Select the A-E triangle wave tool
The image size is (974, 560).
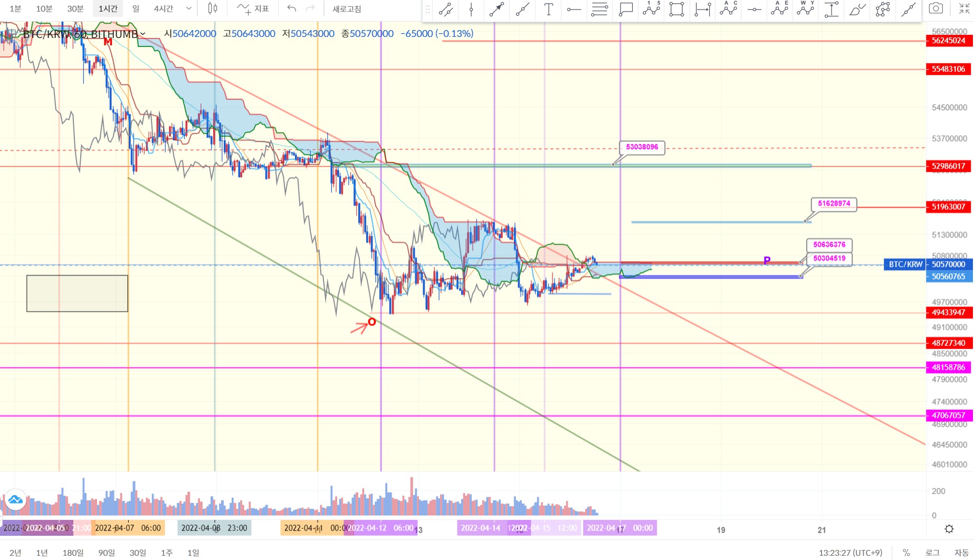coord(780,9)
